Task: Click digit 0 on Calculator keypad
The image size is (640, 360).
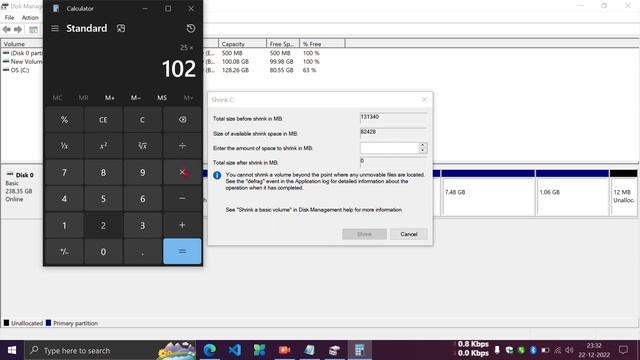Action: pos(103,251)
